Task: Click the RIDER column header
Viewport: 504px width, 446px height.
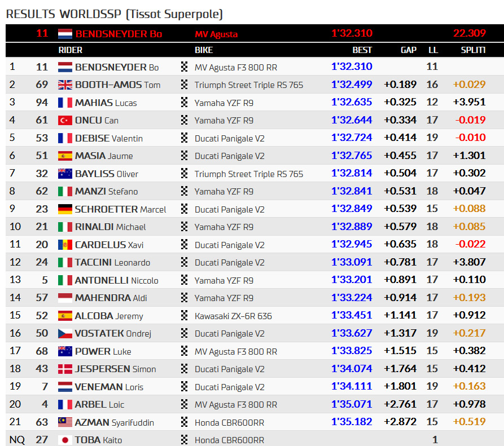Action: pyautogui.click(x=71, y=50)
